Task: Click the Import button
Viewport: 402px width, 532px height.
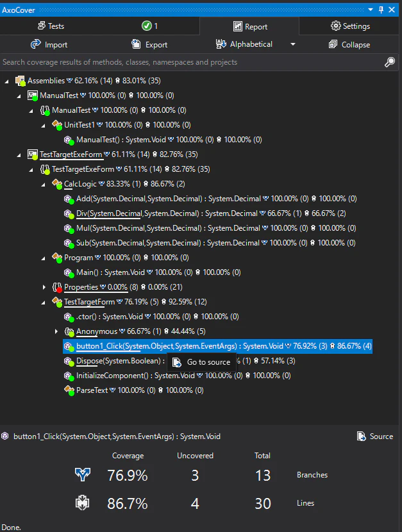Action: [x=49, y=44]
